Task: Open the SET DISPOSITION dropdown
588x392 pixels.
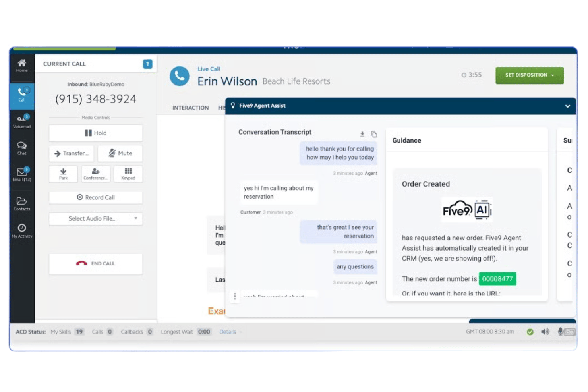Action: (529, 75)
